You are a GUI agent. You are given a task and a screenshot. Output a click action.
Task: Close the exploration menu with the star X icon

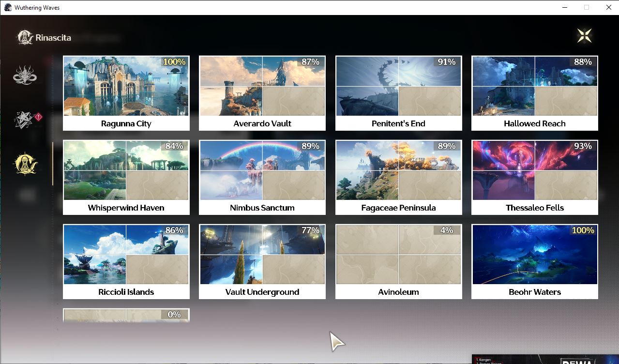tap(584, 36)
